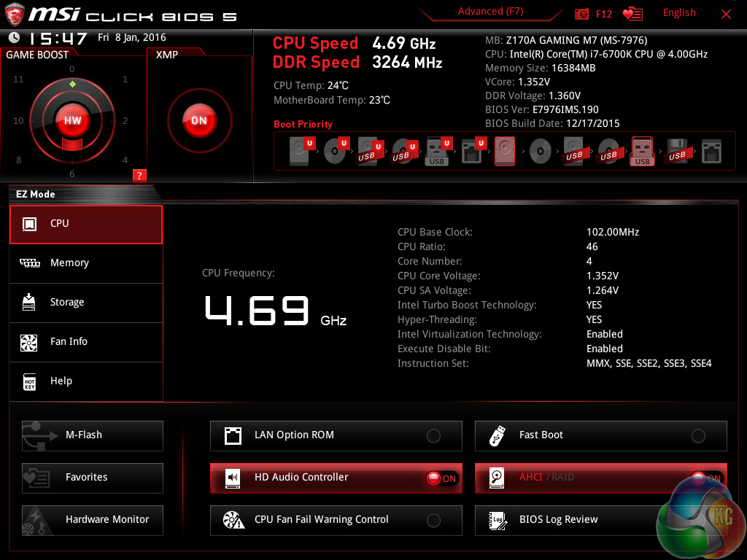Select the first hard disk boot device with U badge
747x560 pixels.
(302, 151)
